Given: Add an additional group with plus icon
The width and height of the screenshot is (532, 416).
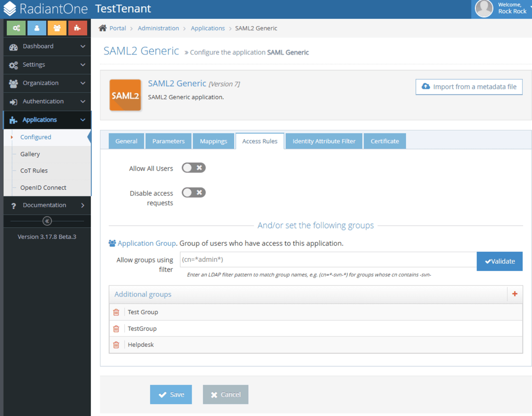Looking at the screenshot, I should click(x=515, y=294).
